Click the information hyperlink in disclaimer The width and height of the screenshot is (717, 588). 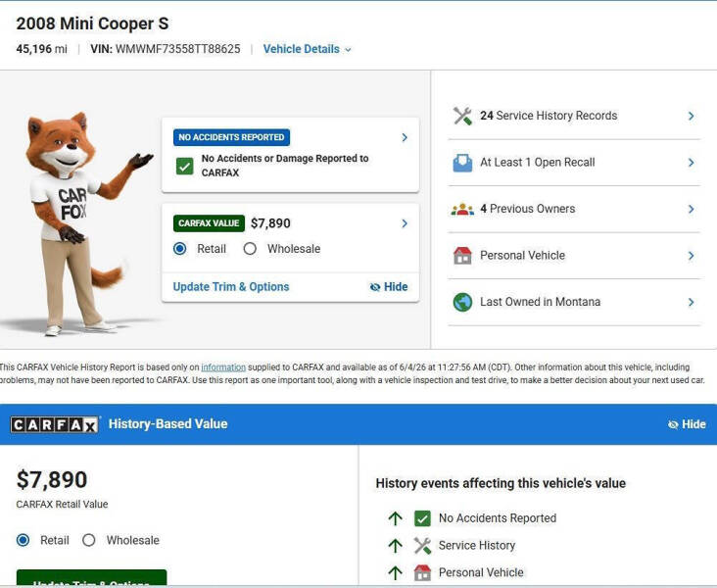tap(223, 367)
